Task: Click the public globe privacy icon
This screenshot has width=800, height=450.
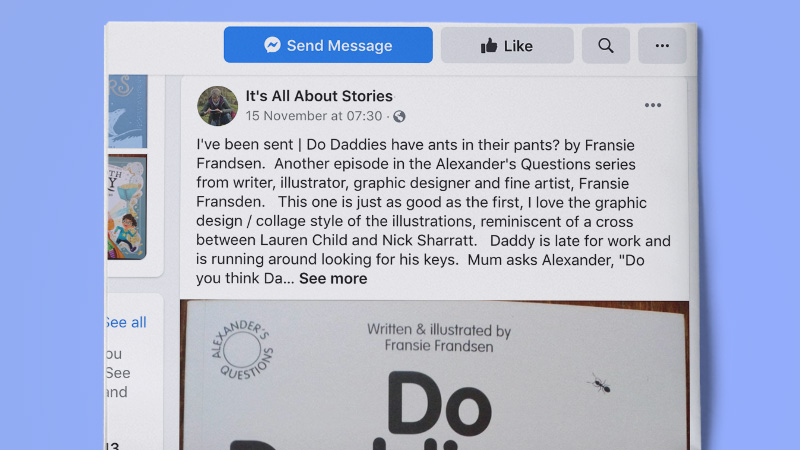Action: [x=399, y=116]
